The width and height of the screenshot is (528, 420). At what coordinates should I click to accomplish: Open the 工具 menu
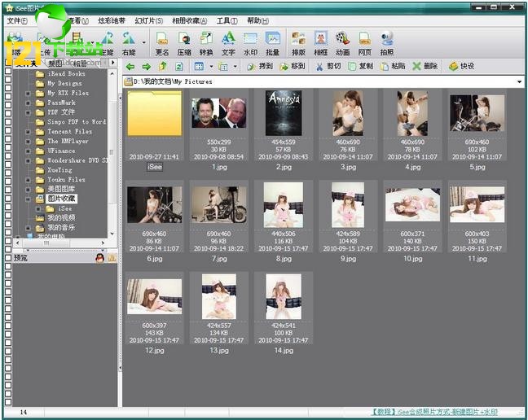click(x=227, y=20)
